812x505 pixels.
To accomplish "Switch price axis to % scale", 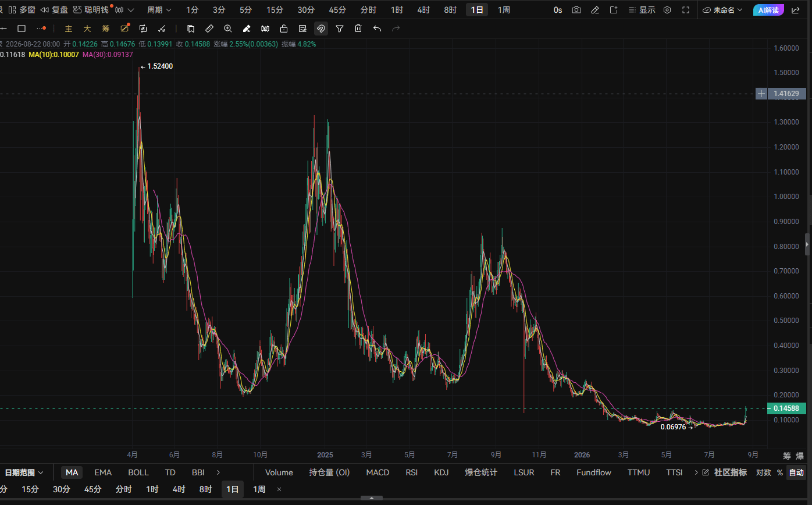I will [780, 472].
